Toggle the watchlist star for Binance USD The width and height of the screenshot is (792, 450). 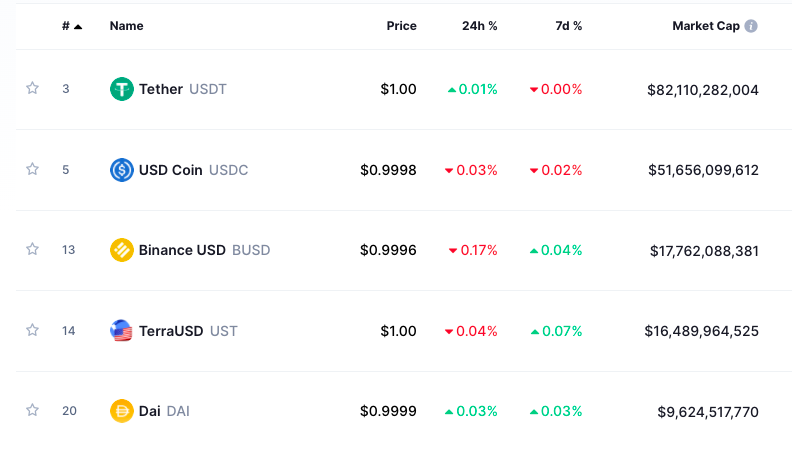point(32,249)
